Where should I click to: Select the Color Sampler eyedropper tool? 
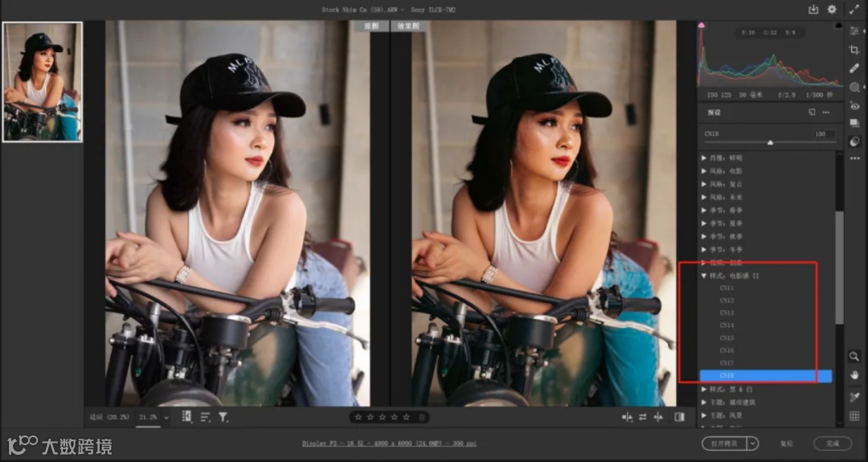click(854, 397)
